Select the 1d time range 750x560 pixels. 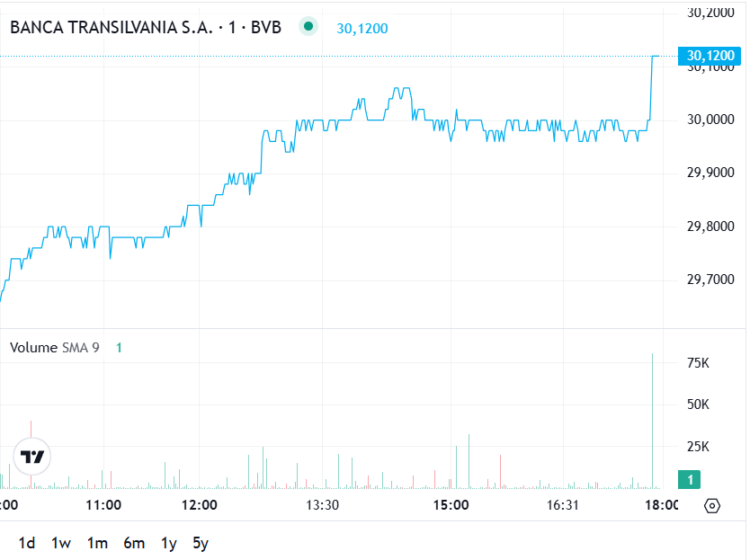pyautogui.click(x=27, y=543)
